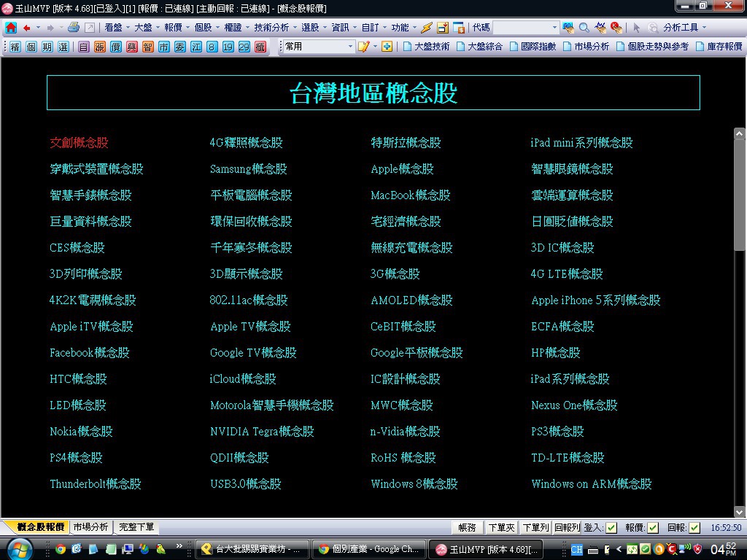Viewport: 747px width, 560px height.
Task: Click the printer icon
Action: [x=73, y=28]
